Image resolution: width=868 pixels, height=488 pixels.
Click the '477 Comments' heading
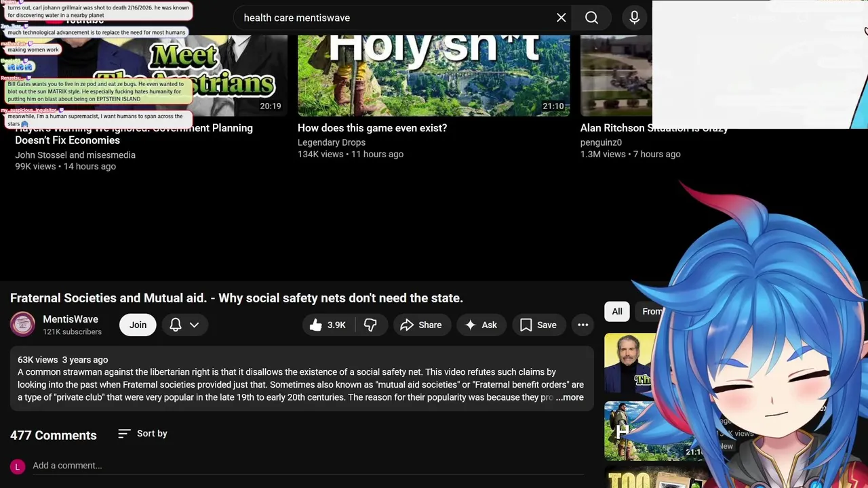pyautogui.click(x=54, y=435)
